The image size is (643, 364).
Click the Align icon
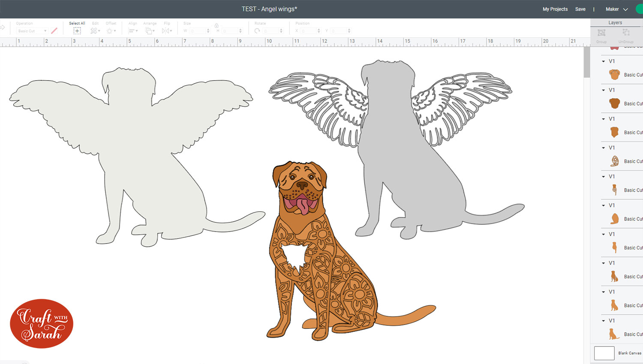pyautogui.click(x=132, y=30)
